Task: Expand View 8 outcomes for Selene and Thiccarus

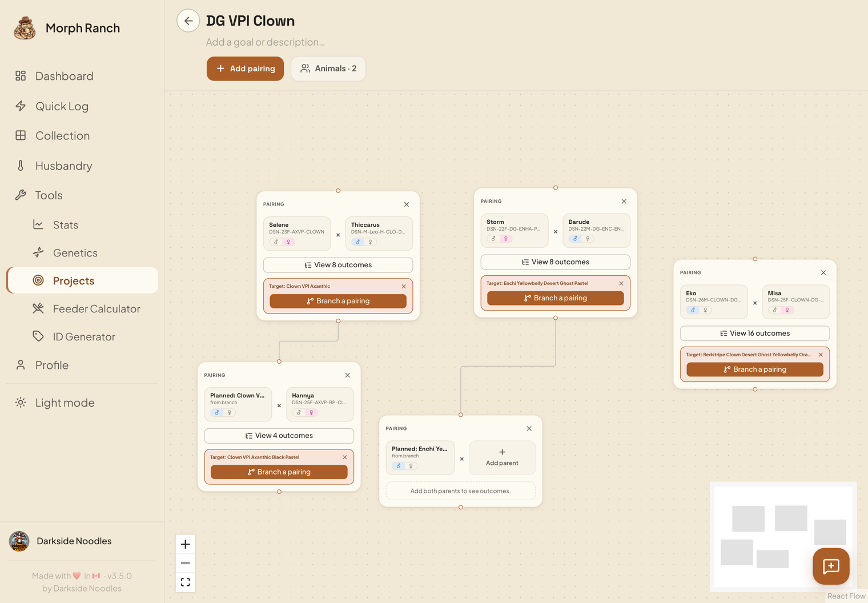Action: (338, 265)
